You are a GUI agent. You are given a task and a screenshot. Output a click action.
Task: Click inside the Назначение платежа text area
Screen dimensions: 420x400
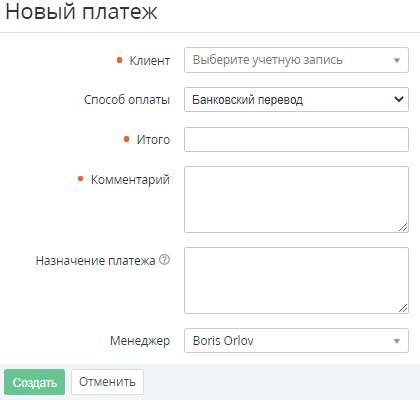coord(296,280)
